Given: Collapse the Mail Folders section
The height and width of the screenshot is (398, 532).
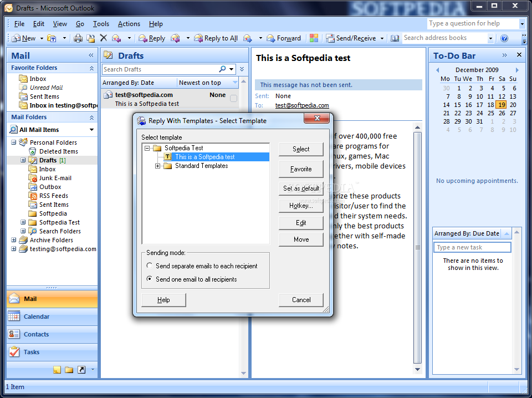Looking at the screenshot, I should click(x=91, y=118).
